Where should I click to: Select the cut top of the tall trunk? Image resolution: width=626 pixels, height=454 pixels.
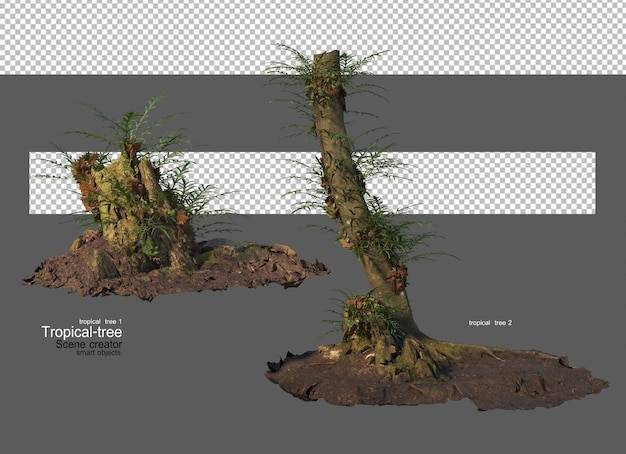[327, 56]
